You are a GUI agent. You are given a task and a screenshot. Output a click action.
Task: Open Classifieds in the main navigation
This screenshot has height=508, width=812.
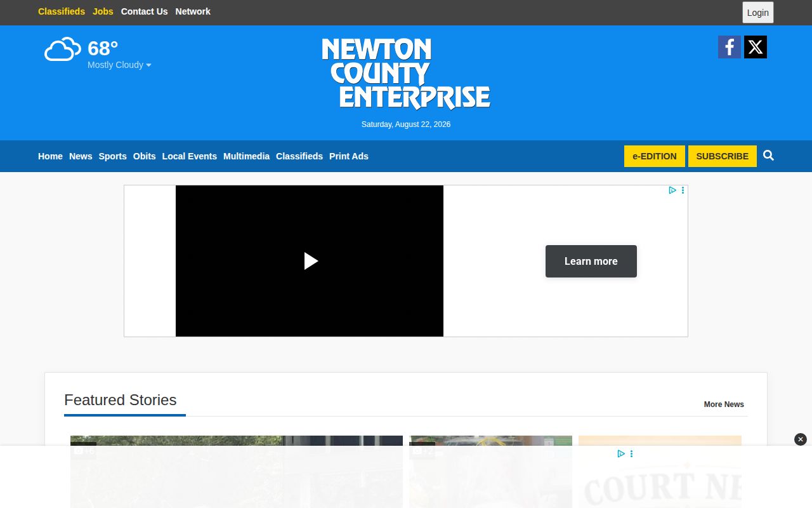(299, 156)
